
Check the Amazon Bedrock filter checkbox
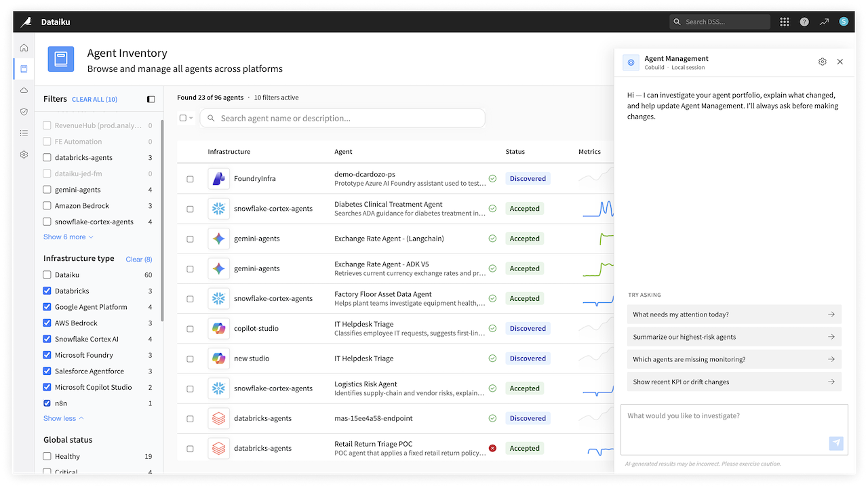tap(47, 205)
